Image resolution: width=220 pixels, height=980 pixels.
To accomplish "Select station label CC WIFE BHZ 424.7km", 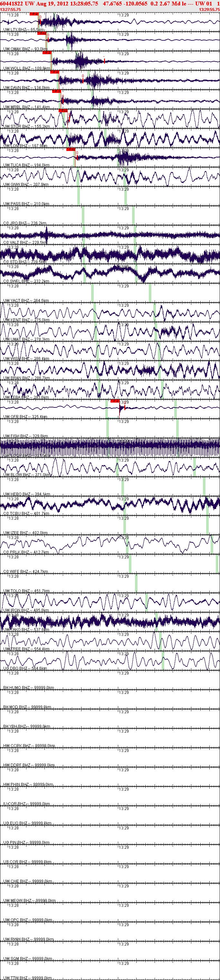I will [x=25, y=571].
